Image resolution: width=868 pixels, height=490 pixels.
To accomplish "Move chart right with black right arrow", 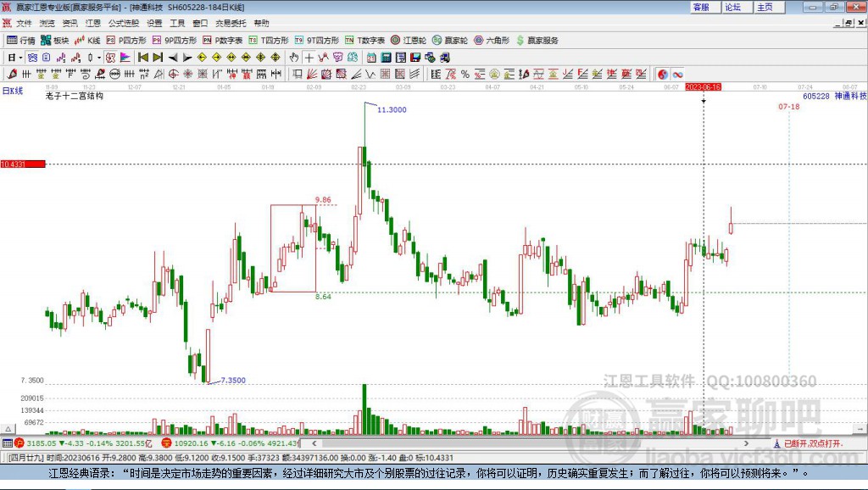I will pyautogui.click(x=187, y=58).
